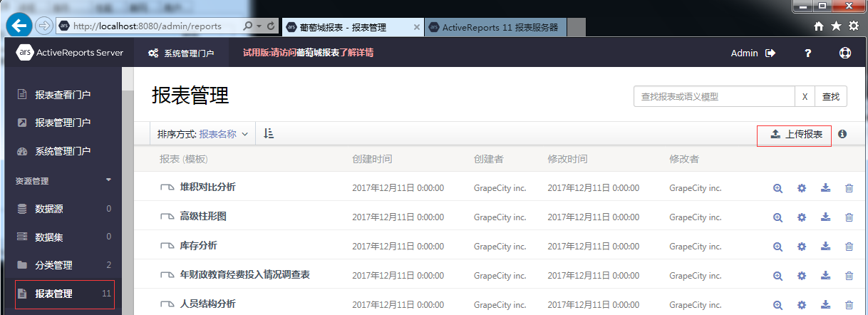Click the ActiveReports Server logo

pyautogui.click(x=70, y=53)
